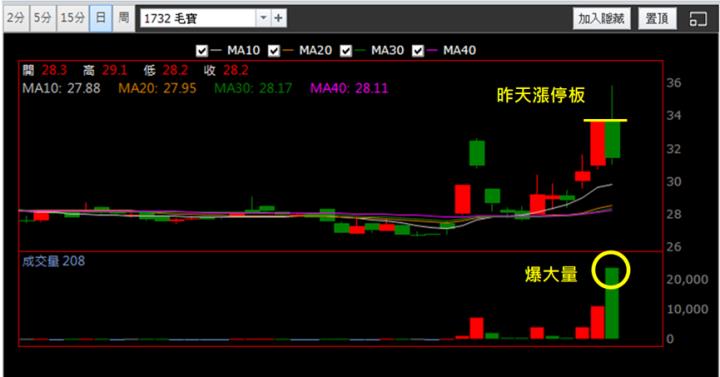720x377 pixels.
Task: Click the MA40: 28.11 value text
Action: [x=349, y=88]
